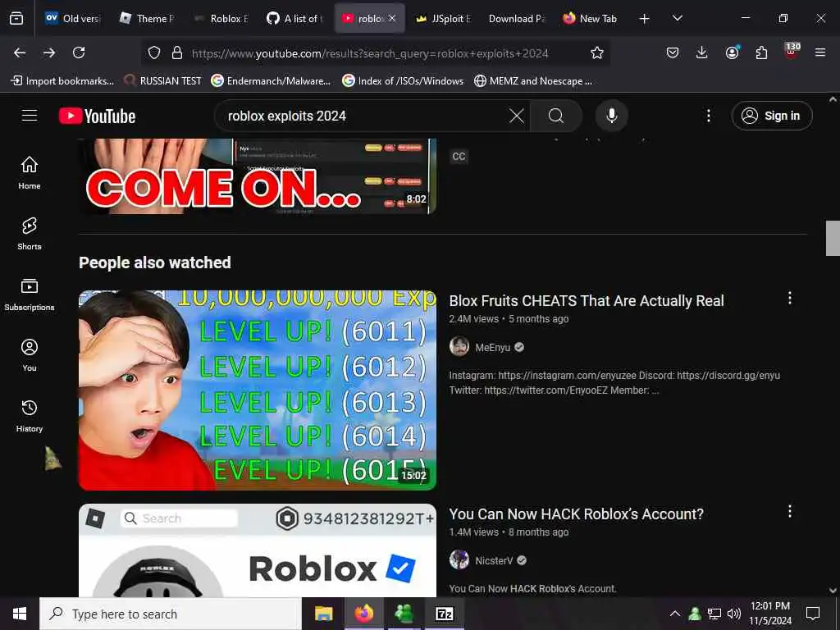This screenshot has height=630, width=840.
Task: Close the active roblox YouTube tab
Action: (x=392, y=18)
